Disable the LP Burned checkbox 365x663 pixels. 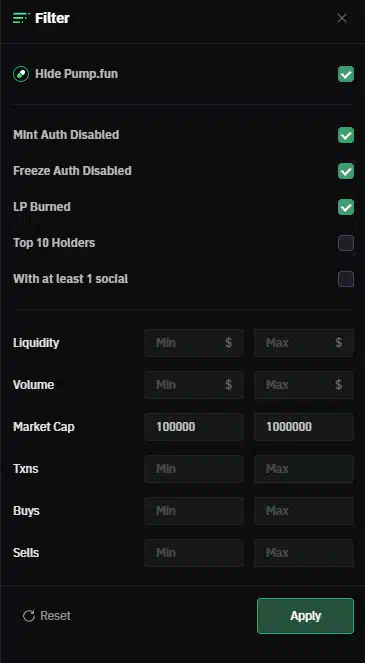pos(346,207)
